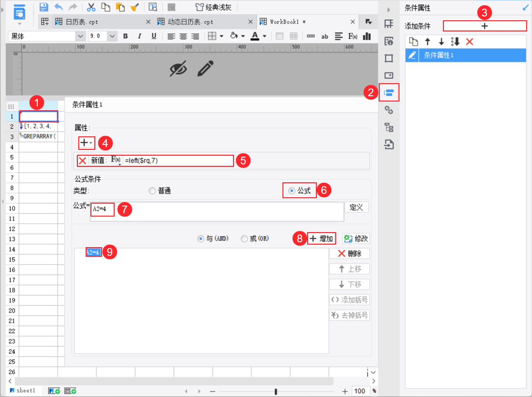
Task: Open the 经典浅灰 theme selector
Action: (x=214, y=7)
